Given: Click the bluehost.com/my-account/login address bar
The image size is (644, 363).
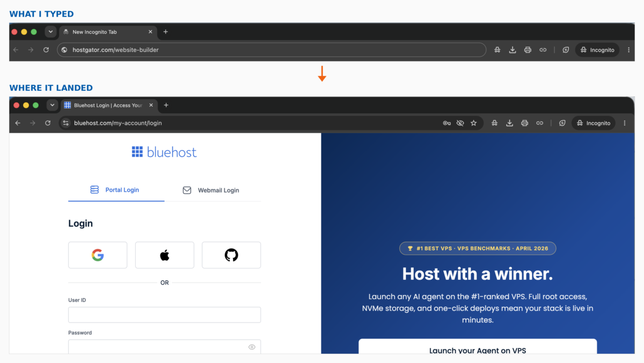Looking at the screenshot, I should (271, 123).
